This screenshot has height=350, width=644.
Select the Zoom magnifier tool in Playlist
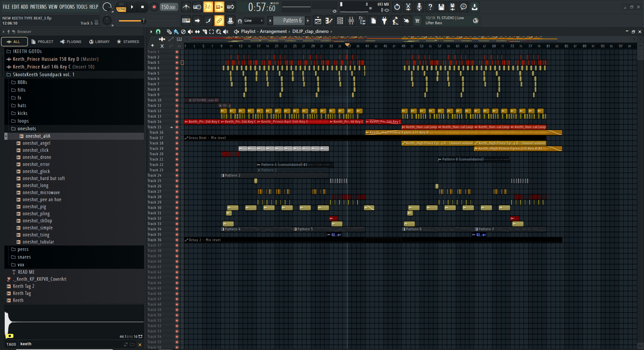(218, 32)
